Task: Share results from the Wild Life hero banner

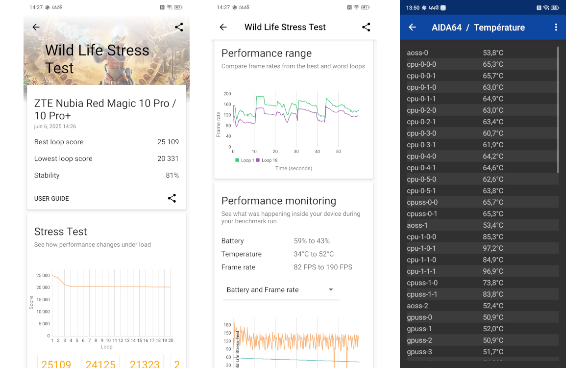Action: pyautogui.click(x=179, y=27)
